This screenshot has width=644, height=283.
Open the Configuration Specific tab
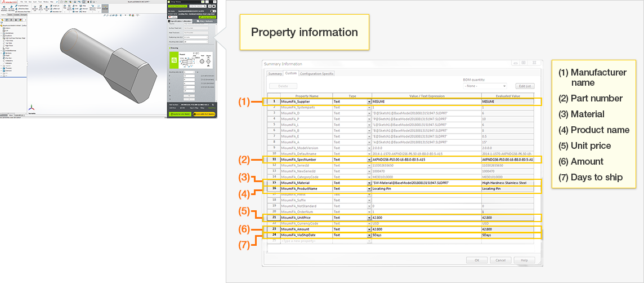coord(317,74)
